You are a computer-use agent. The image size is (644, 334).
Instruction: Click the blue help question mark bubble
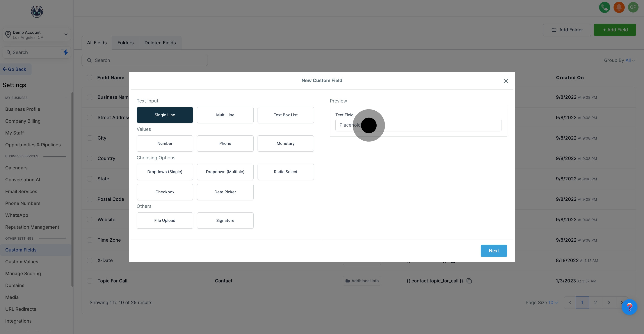[x=629, y=307]
